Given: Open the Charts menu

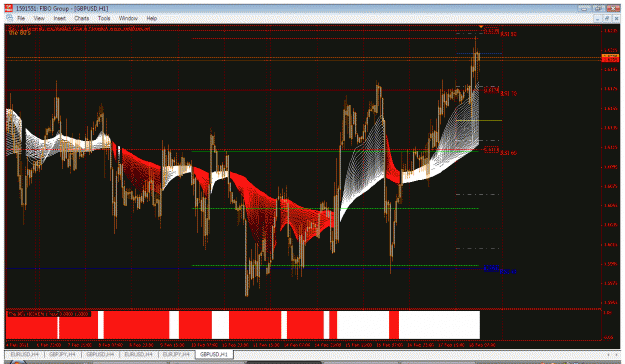Looking at the screenshot, I should point(81,18).
